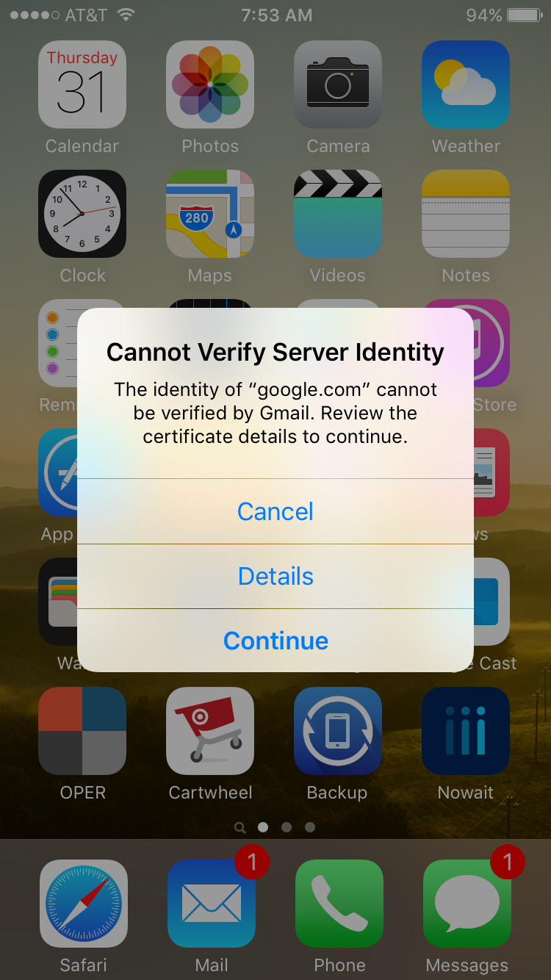Launch the Nowait app
The image size is (551, 980).
coord(466,731)
